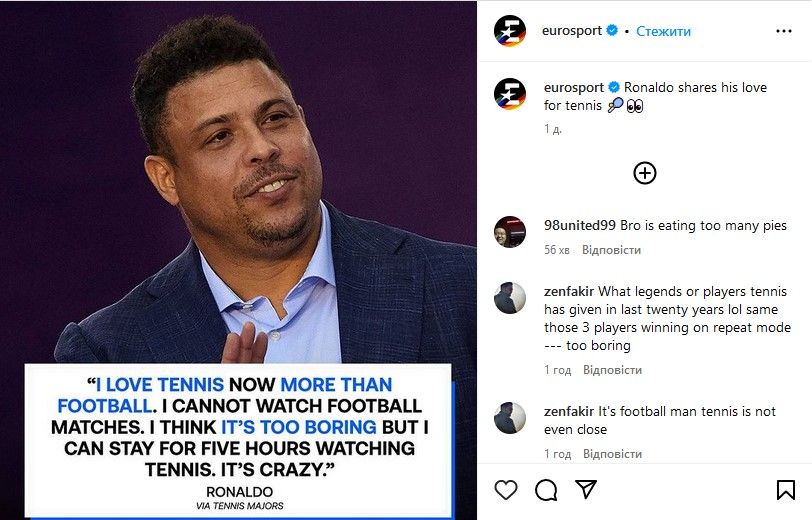812x520 pixels.
Task: Open the eurosport username in the header
Action: point(571,31)
